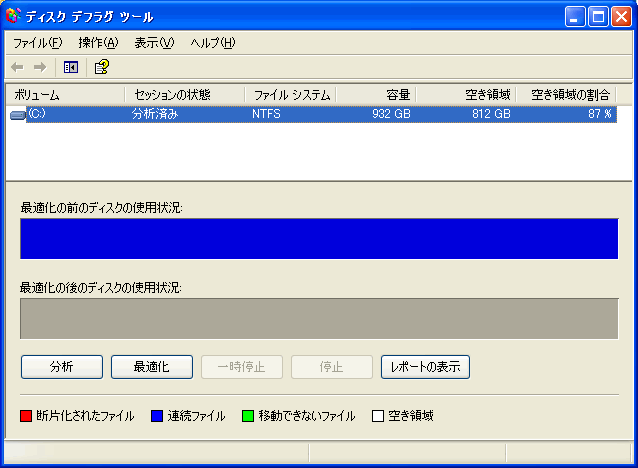Click the (C:) volume name text
The image size is (638, 468).
37,114
